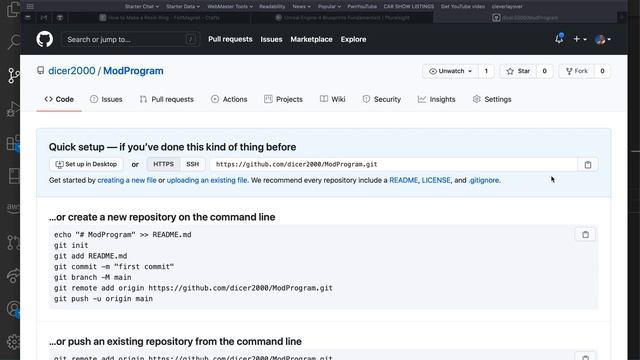The width and height of the screenshot is (640, 360).
Task: Open the uploading an existing file link
Action: (207, 180)
